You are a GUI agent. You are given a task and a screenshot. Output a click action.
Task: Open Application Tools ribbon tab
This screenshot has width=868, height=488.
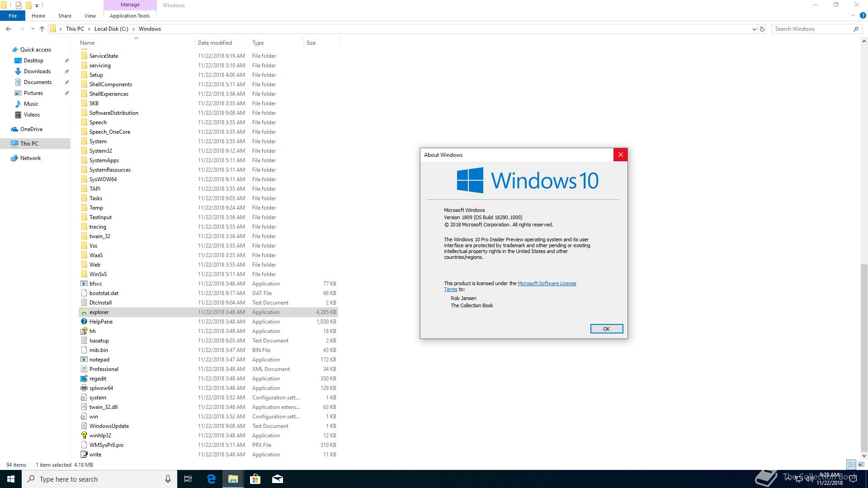(x=130, y=16)
